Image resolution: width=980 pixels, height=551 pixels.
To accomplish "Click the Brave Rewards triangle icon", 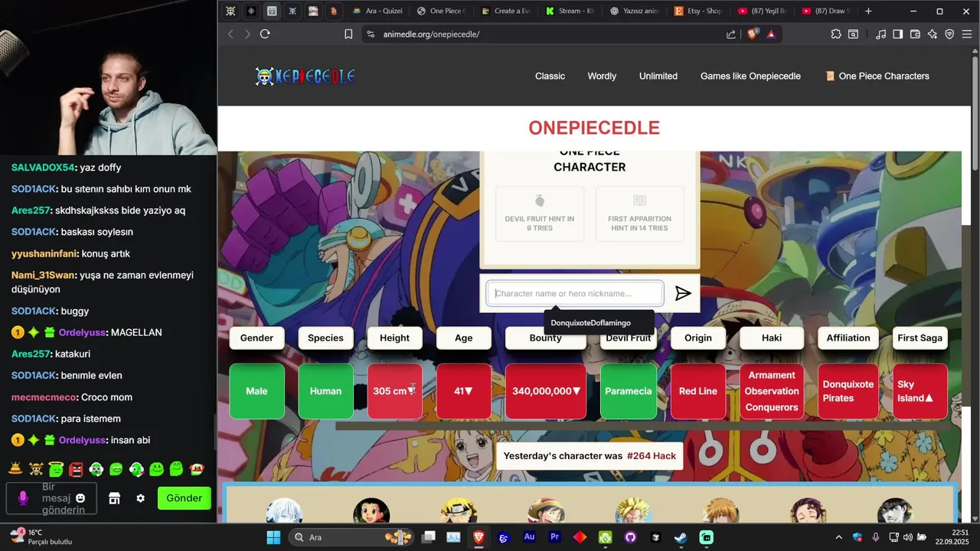I will click(771, 34).
